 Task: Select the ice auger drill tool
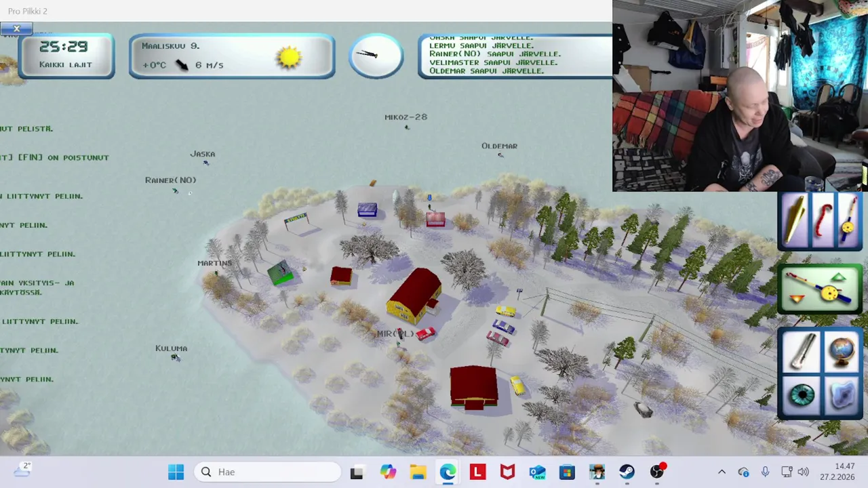click(x=802, y=352)
